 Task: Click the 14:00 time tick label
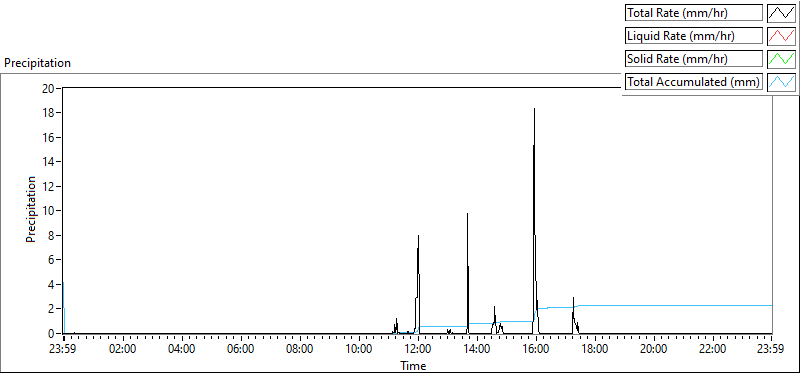pos(477,350)
